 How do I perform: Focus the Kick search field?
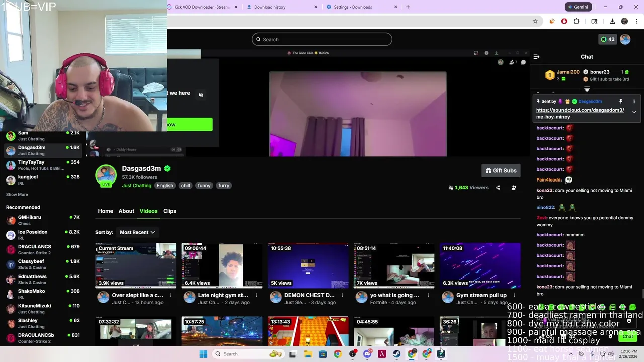pos(322,39)
